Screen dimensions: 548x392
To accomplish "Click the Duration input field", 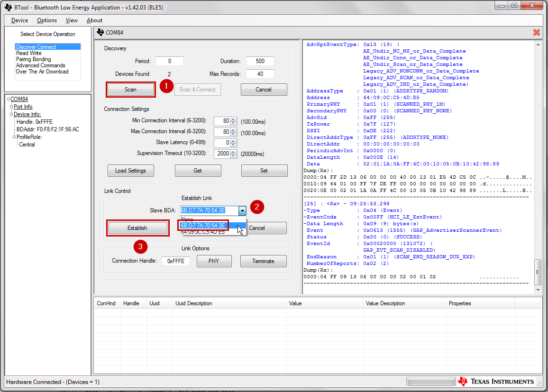I will click(260, 61).
